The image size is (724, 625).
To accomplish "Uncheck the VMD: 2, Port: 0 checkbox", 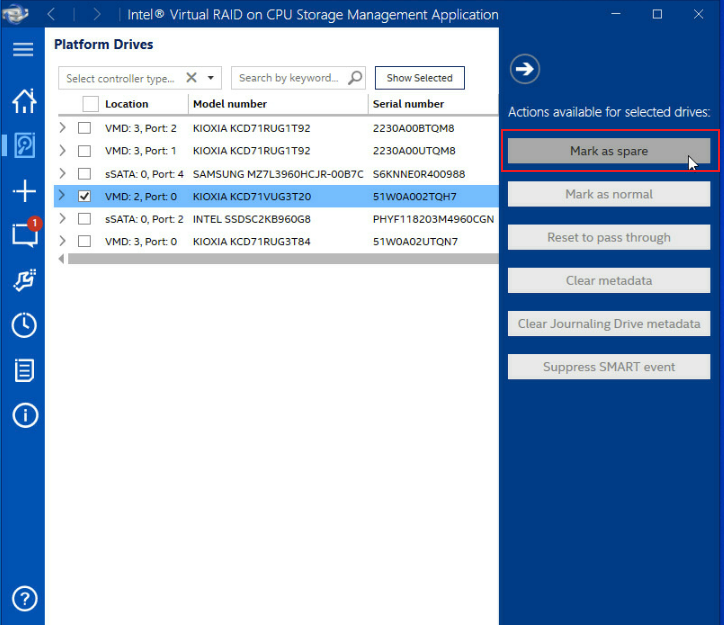I will click(84, 196).
